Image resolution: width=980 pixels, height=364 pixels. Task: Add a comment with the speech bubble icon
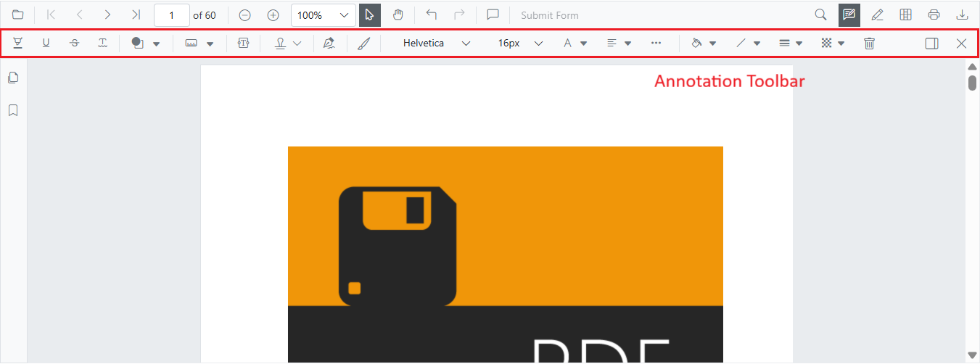[x=493, y=15]
